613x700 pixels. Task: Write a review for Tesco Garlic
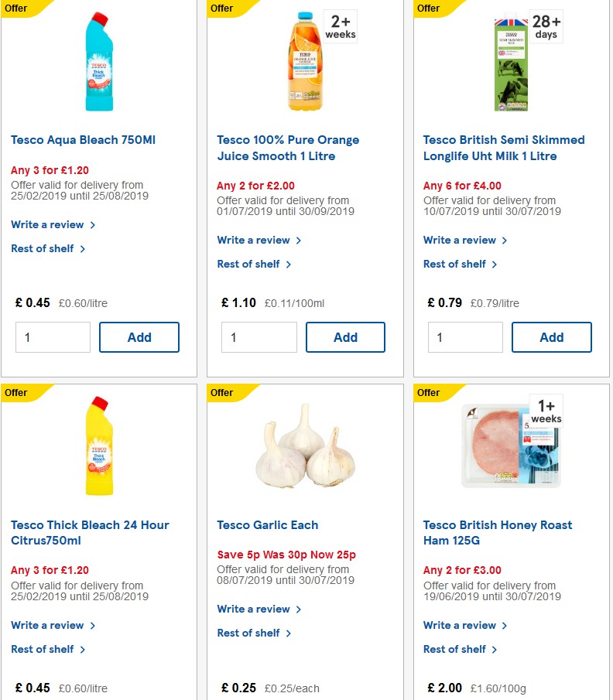coord(253,609)
